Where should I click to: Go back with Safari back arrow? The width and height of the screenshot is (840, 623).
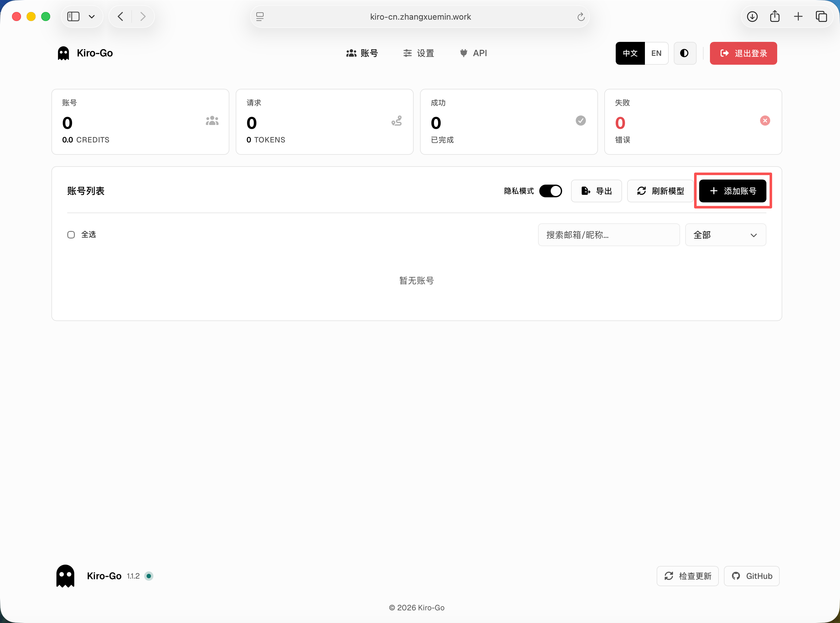point(121,16)
